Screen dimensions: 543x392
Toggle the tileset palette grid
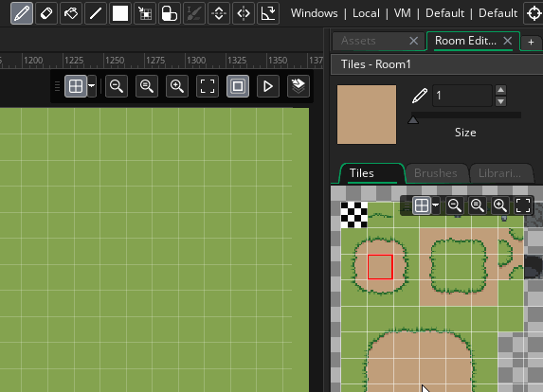pyautogui.click(x=422, y=205)
